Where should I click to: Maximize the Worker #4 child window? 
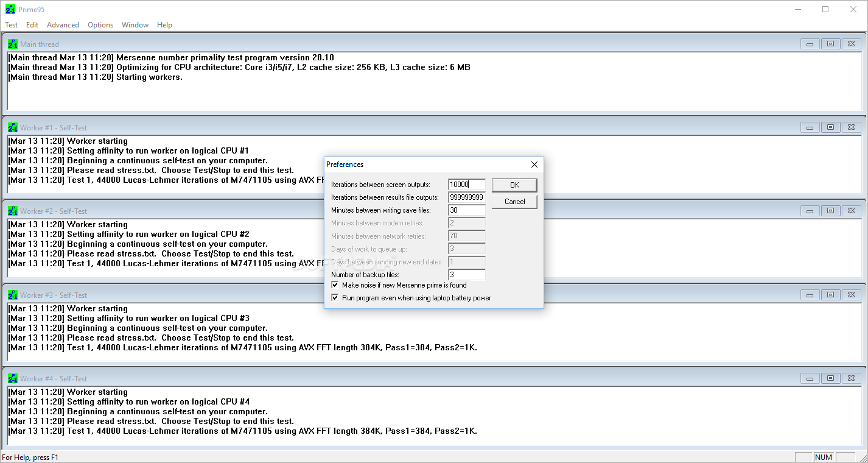(830, 378)
